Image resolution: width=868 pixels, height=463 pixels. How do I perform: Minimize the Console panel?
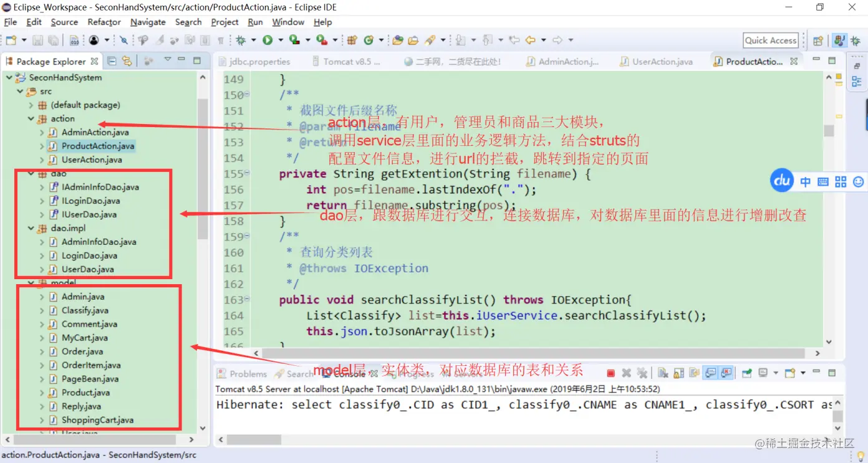(x=816, y=373)
